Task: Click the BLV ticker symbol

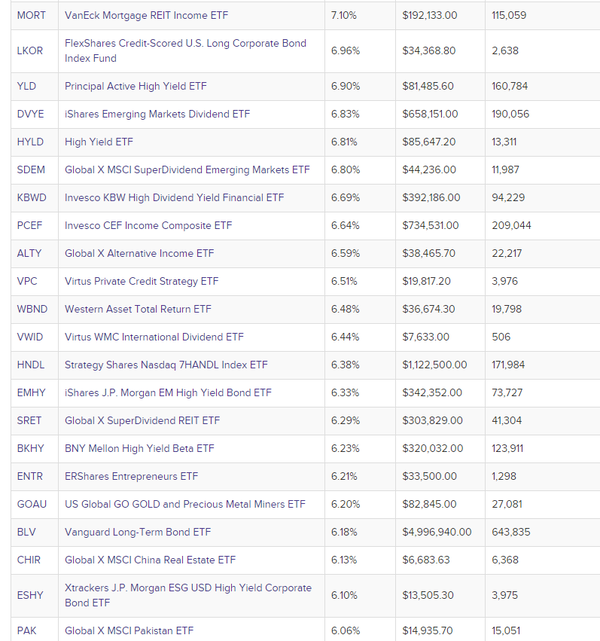Action: click(27, 532)
